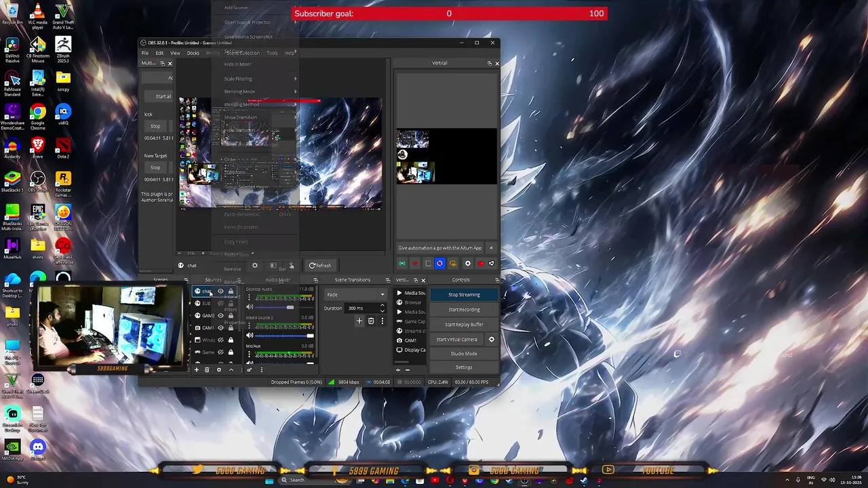Add a scene transition with plus icon
Screen dimensions: 868x488
coord(359,321)
